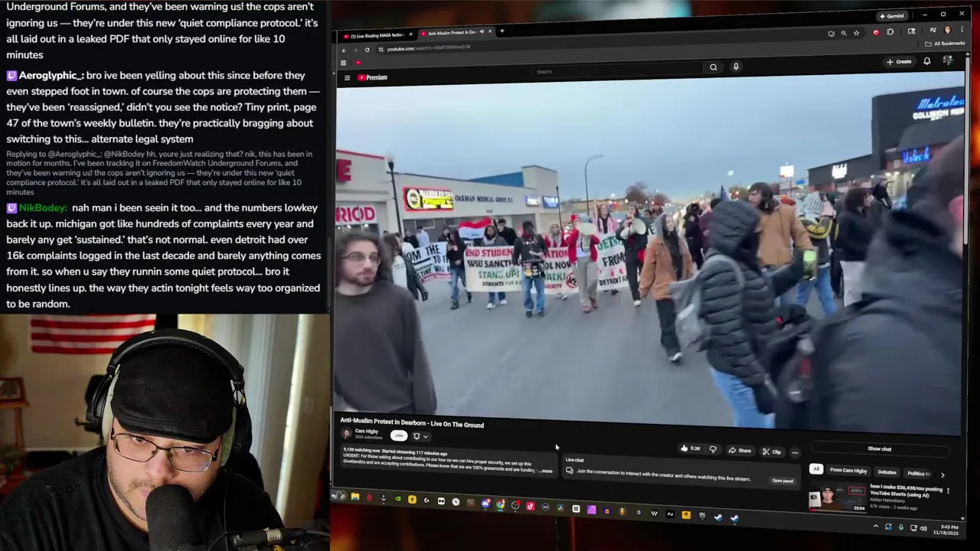Go back in the Chrome browser
The image size is (980, 551).
tap(344, 51)
